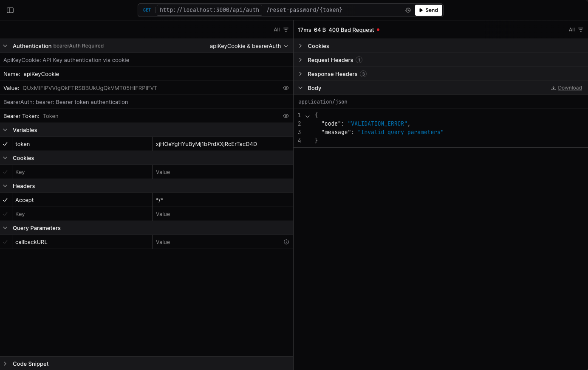Edit the server URL localhost:3000/api/auth
This screenshot has height=370, width=588.
(x=209, y=10)
